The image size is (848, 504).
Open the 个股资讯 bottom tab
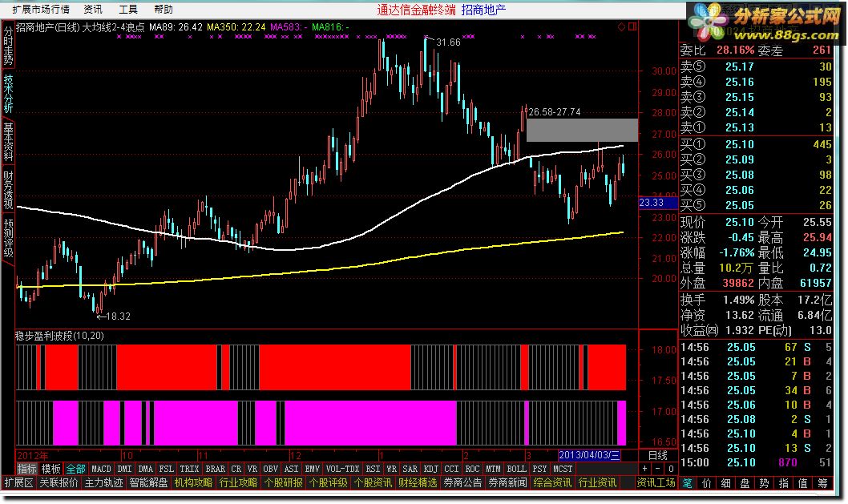[374, 482]
